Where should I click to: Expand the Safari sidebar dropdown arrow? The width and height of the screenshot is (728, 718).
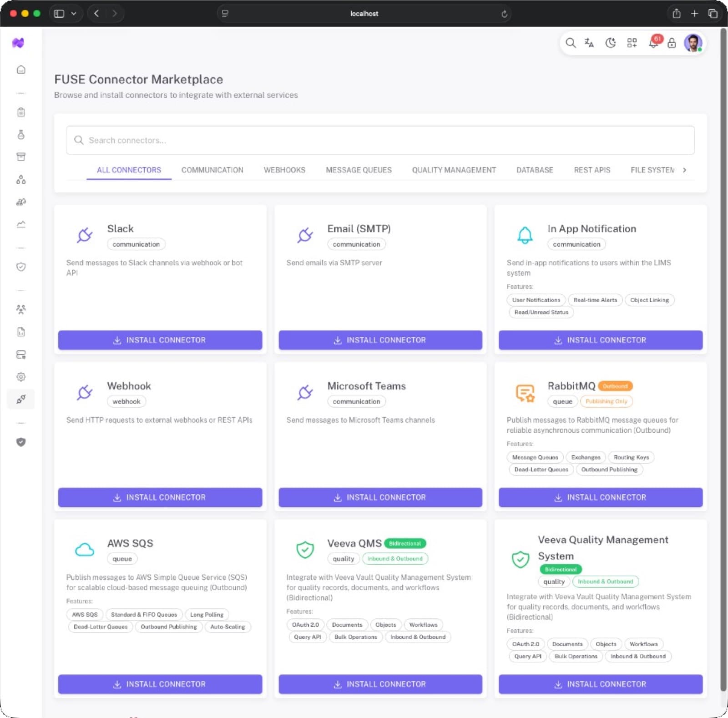click(74, 13)
